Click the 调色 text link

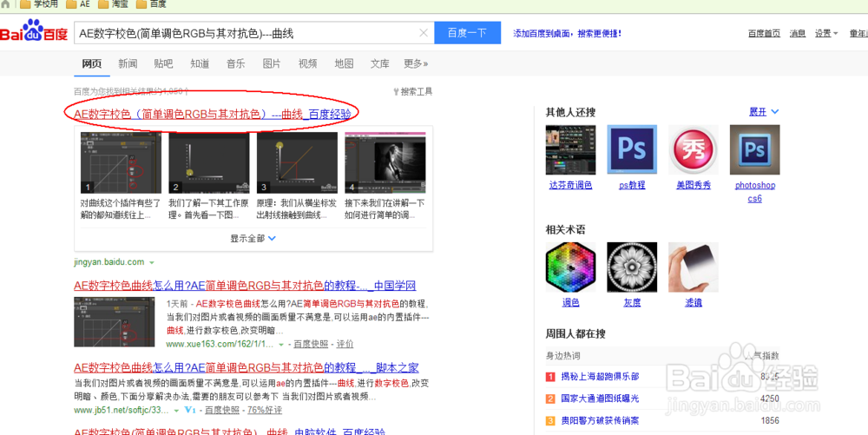coord(570,303)
